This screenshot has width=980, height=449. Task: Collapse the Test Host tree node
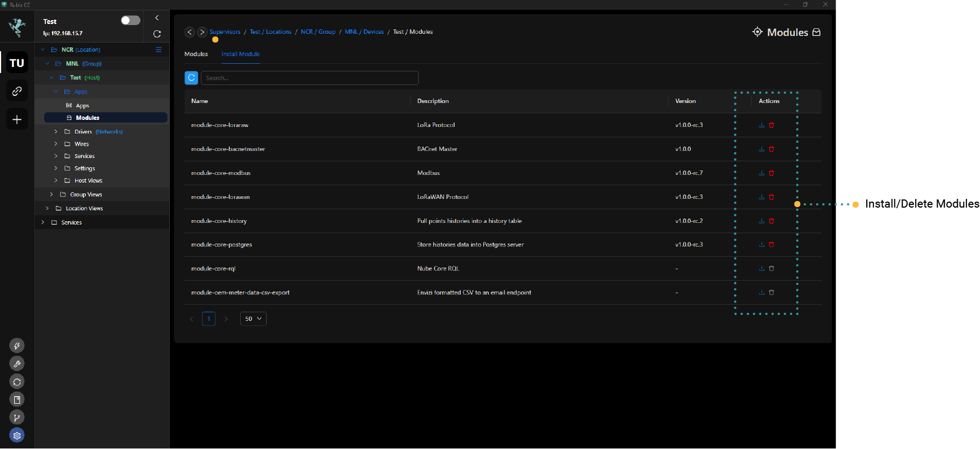pos(52,77)
